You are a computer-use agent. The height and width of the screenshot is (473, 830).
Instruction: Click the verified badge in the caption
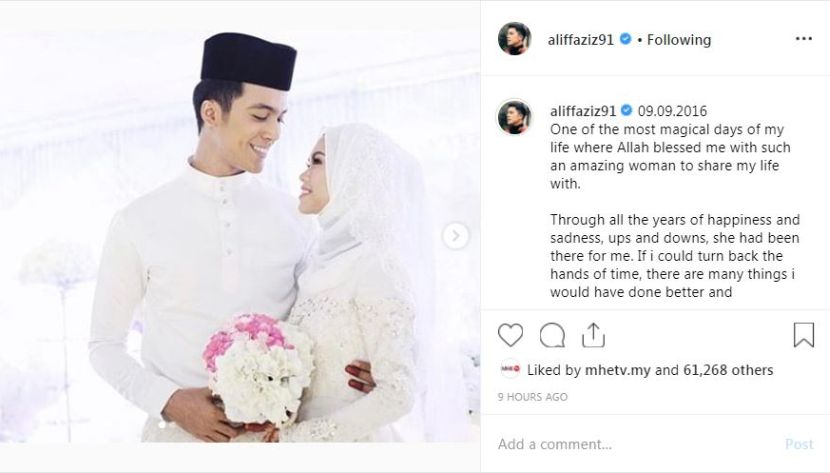point(627,110)
